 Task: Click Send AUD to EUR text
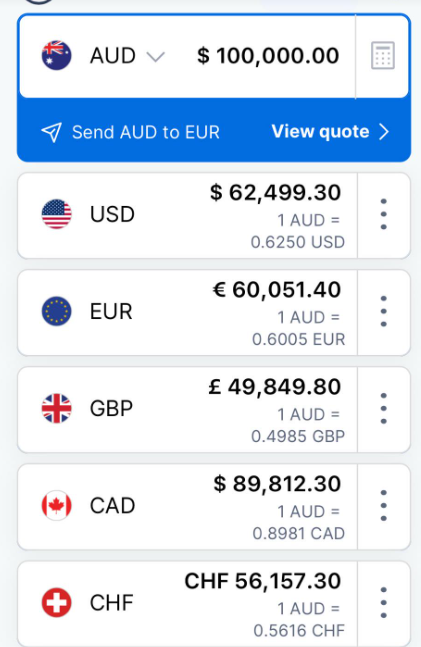146,132
